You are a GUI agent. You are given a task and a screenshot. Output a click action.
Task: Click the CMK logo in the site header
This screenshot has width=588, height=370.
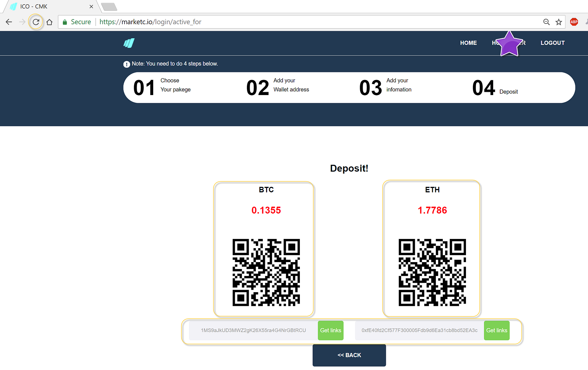point(129,43)
